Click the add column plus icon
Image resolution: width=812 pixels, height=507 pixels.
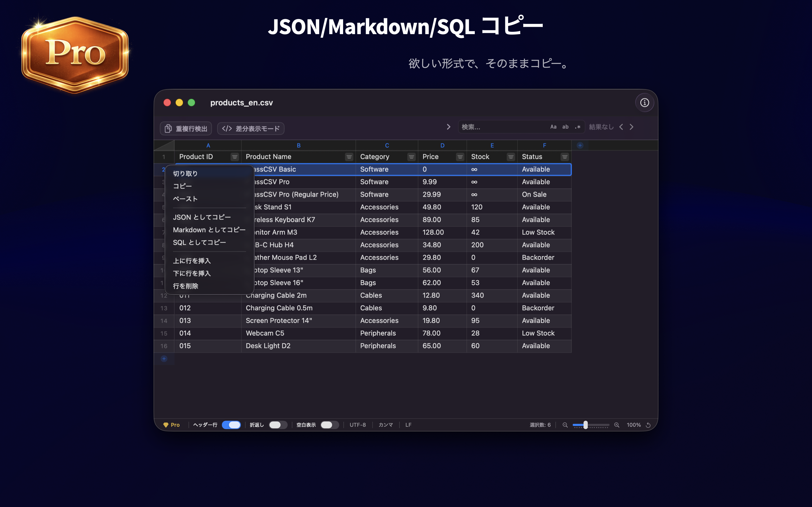point(580,145)
